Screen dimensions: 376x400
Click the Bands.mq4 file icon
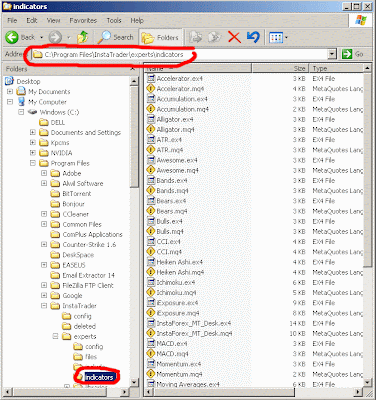click(151, 191)
